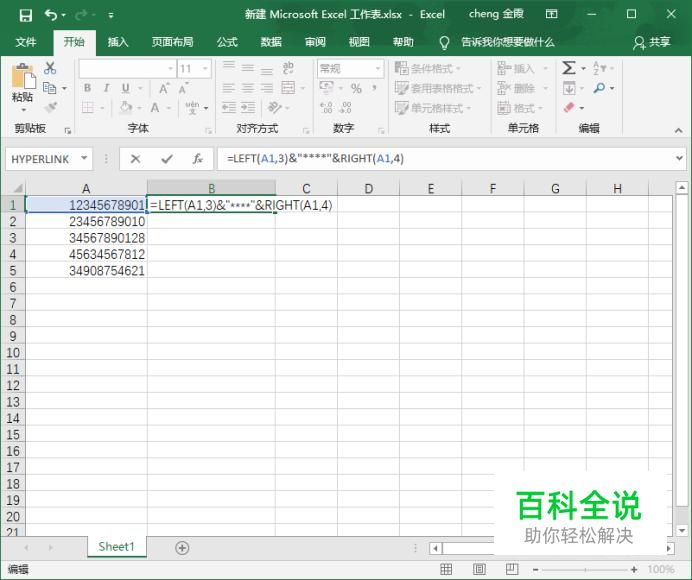Click the Orientation text angle icon
The height and width of the screenshot is (580, 692).
(x=275, y=107)
